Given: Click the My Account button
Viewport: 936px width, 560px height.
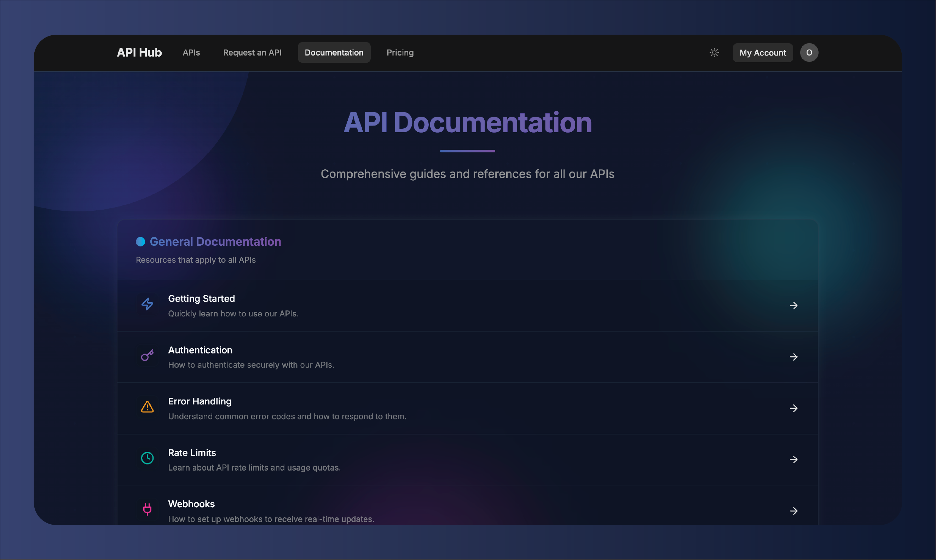Looking at the screenshot, I should [763, 53].
